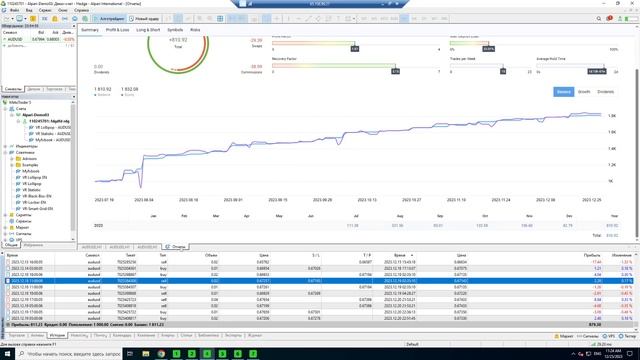Open the Вид menu
Image resolution: width=640 pixels, height=360 pixels.
tap(29, 10)
